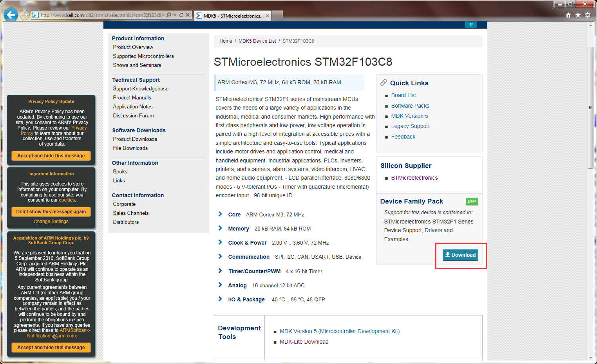Expand the Timer/Counter/PWM specification row
Viewport: 597px width, 364px height.
(220, 271)
